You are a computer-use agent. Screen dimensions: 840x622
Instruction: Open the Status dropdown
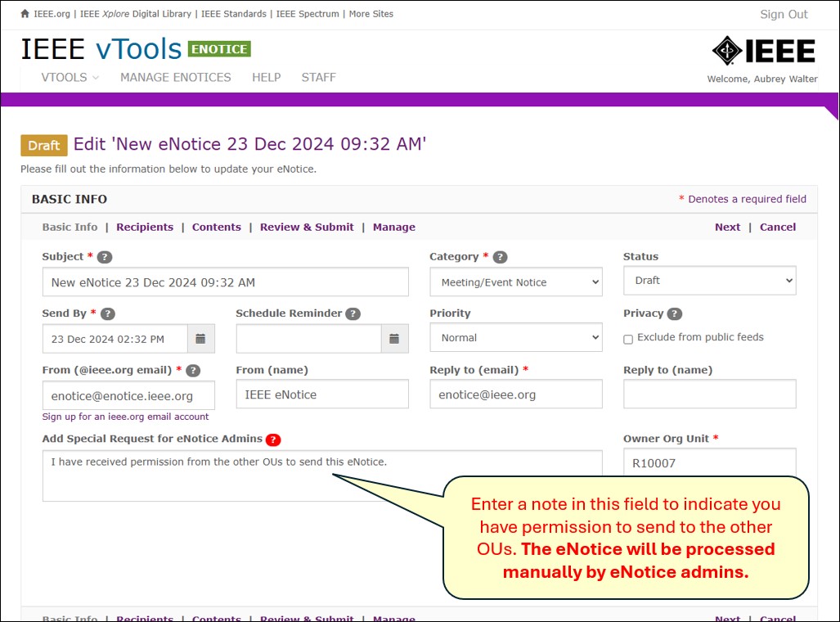pos(709,281)
